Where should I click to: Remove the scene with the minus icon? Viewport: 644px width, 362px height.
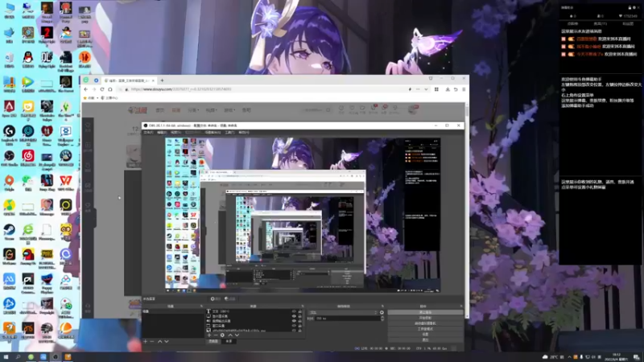(152, 341)
